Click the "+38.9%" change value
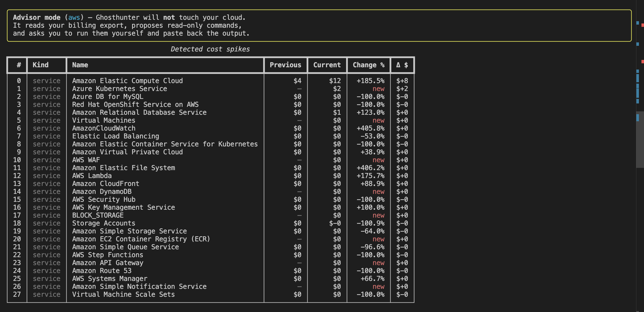 pyautogui.click(x=373, y=152)
